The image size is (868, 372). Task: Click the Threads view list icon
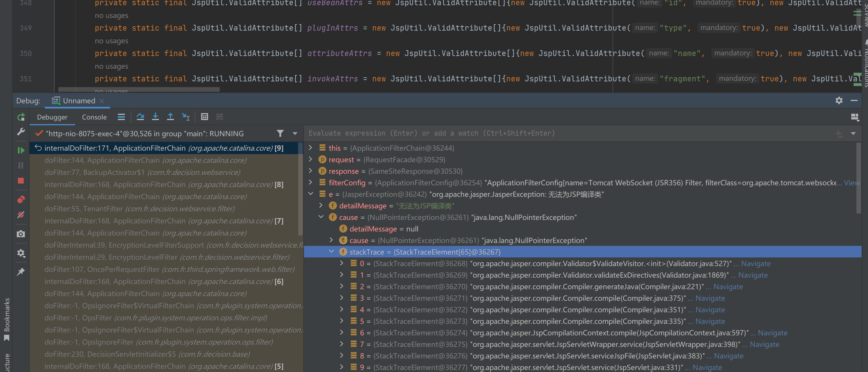tap(121, 117)
